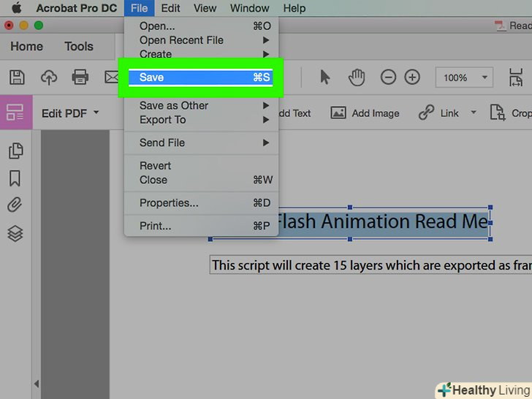Click the Link tool
Screen dimensions: 532x399
click(438, 113)
